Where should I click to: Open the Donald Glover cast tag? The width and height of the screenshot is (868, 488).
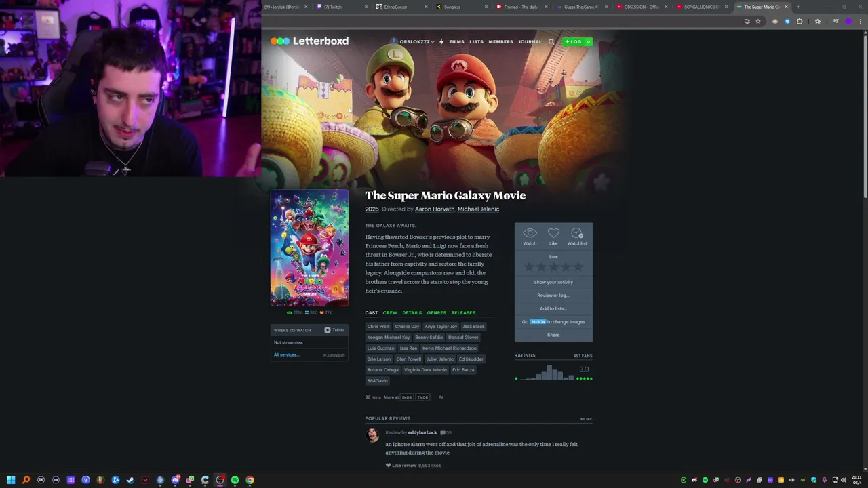tap(463, 338)
